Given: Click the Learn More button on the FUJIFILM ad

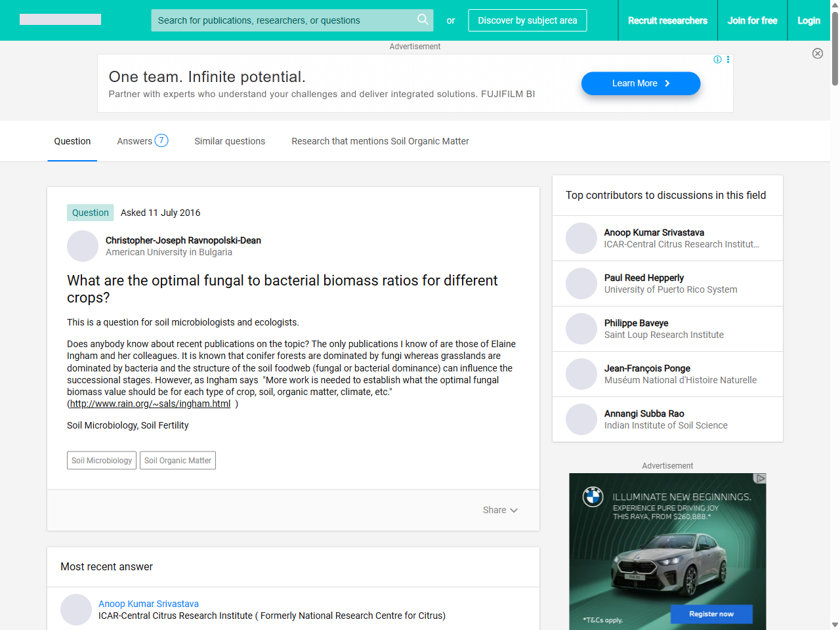Looking at the screenshot, I should 640,83.
